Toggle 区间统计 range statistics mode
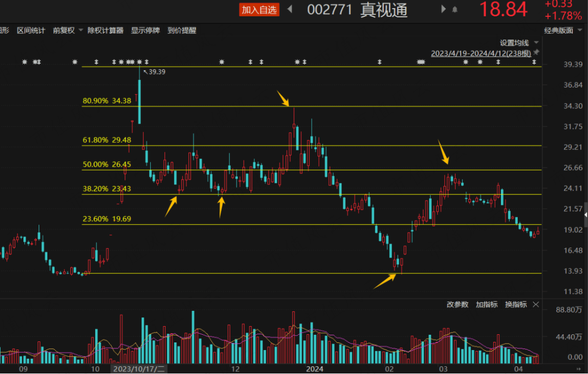 (x=31, y=30)
